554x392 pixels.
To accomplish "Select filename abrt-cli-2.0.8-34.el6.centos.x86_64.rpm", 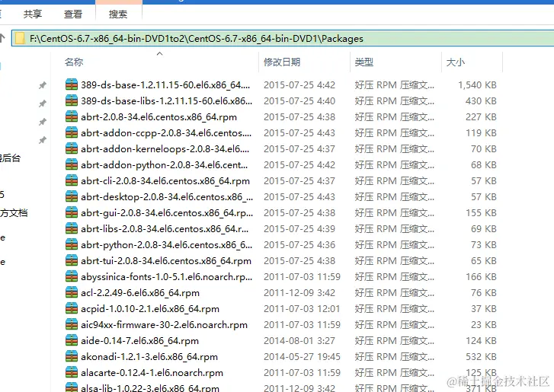I will (165, 180).
